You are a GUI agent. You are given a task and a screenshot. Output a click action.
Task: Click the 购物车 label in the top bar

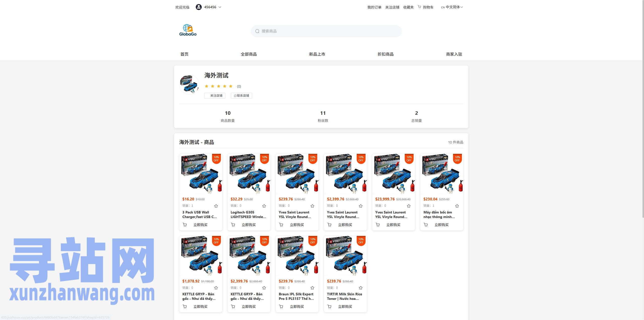click(x=428, y=7)
